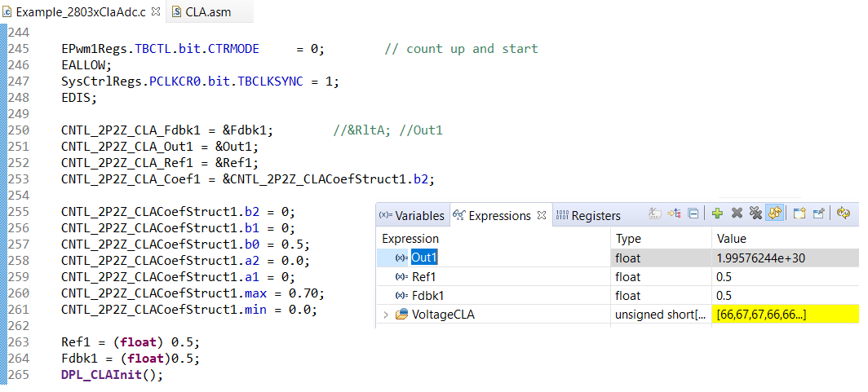
Task: Click Remove Selected Expression X icon
Action: click(x=737, y=214)
